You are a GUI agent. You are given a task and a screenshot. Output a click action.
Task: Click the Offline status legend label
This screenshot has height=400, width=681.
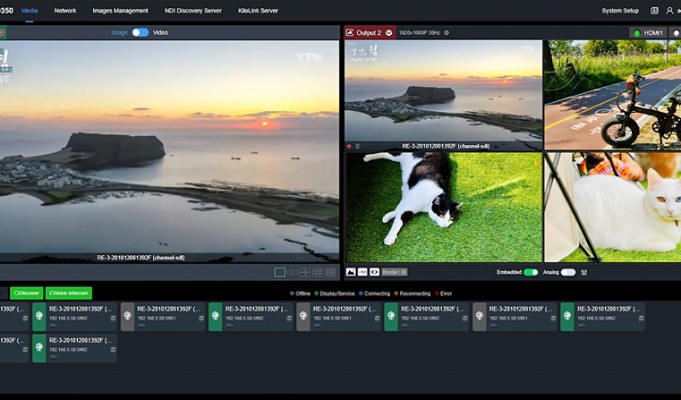pos(303,294)
